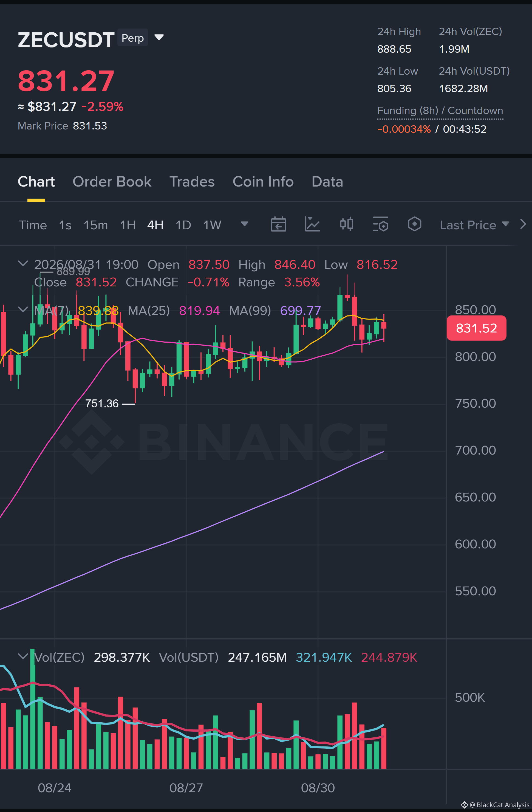Tap the Perp contract badge

click(133, 38)
